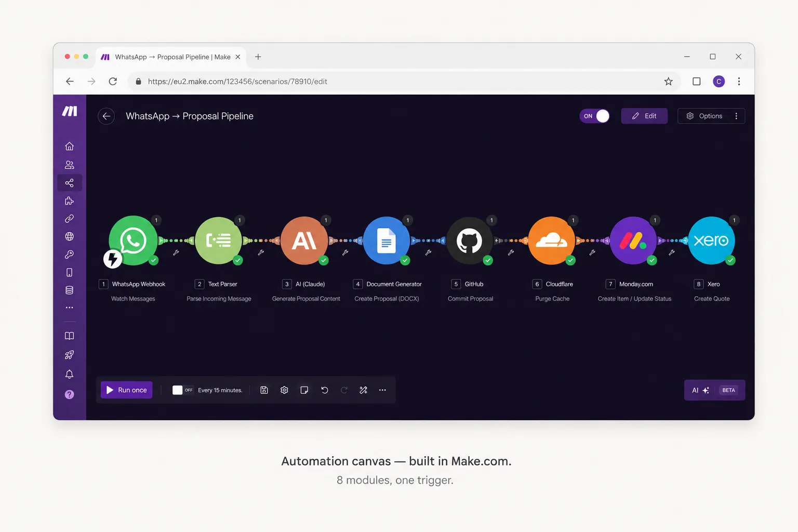Go back in browser history
798x532 pixels.
pos(70,82)
